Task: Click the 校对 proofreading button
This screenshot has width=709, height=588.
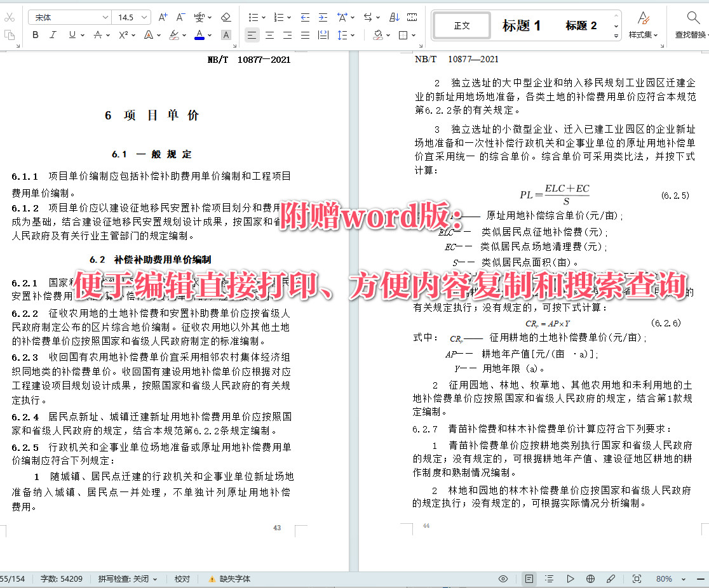Action: coord(182,578)
